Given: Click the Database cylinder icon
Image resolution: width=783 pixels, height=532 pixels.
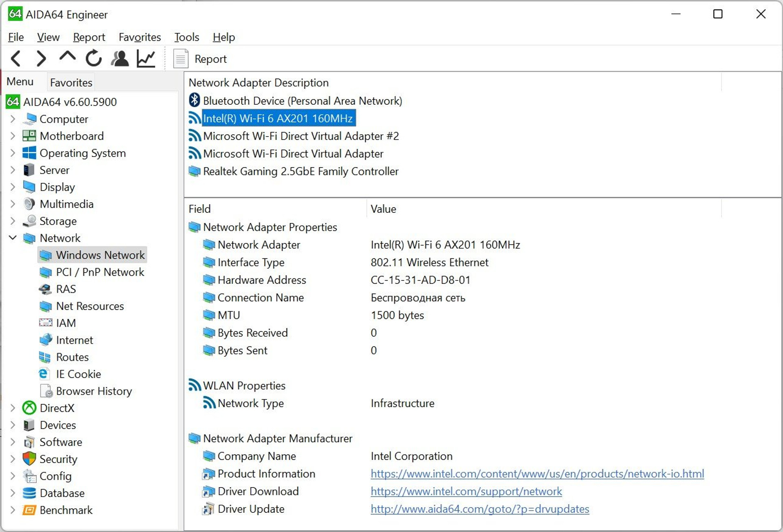Looking at the screenshot, I should (29, 493).
